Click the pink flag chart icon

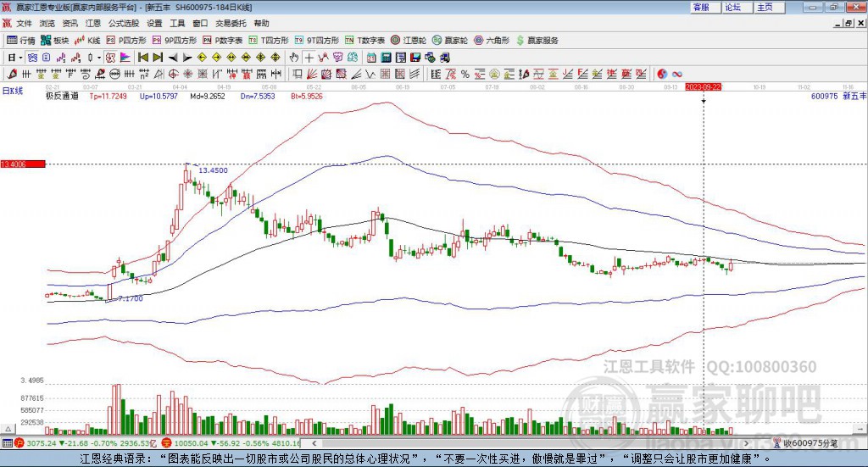[125, 58]
